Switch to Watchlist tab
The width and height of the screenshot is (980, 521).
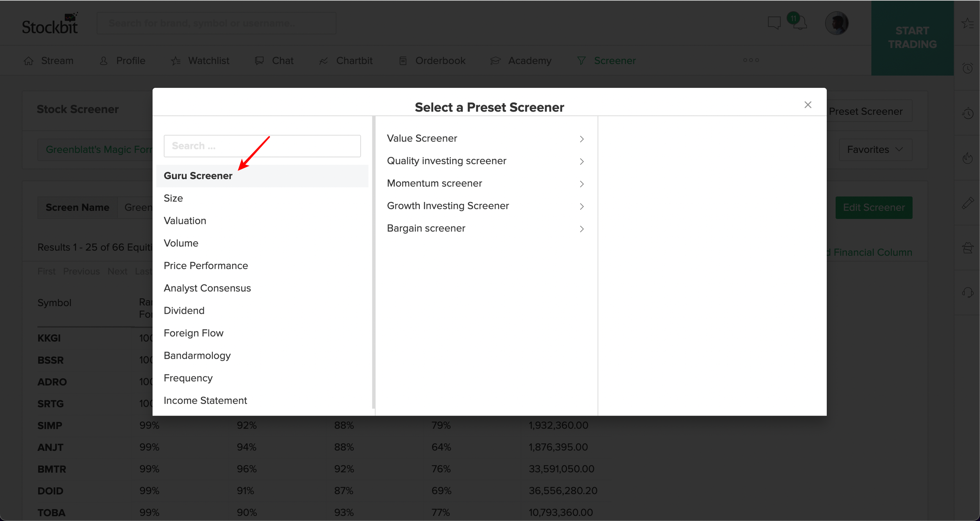(x=200, y=61)
